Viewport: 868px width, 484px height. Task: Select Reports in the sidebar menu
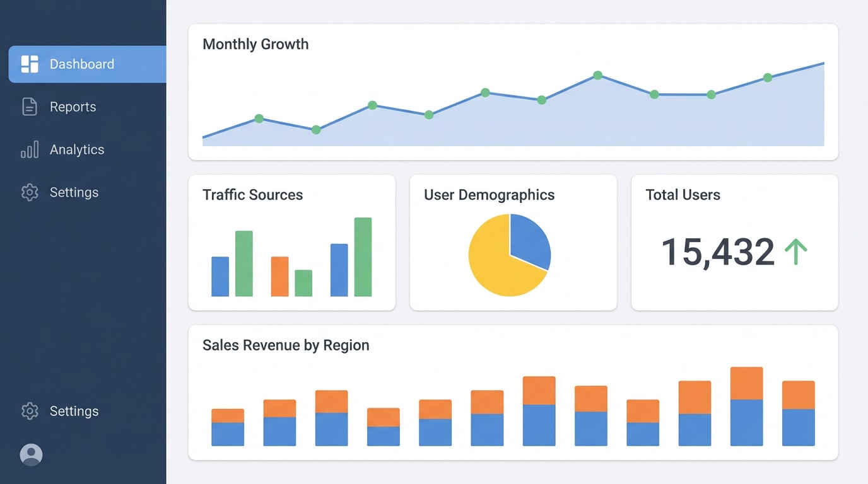pos(73,107)
